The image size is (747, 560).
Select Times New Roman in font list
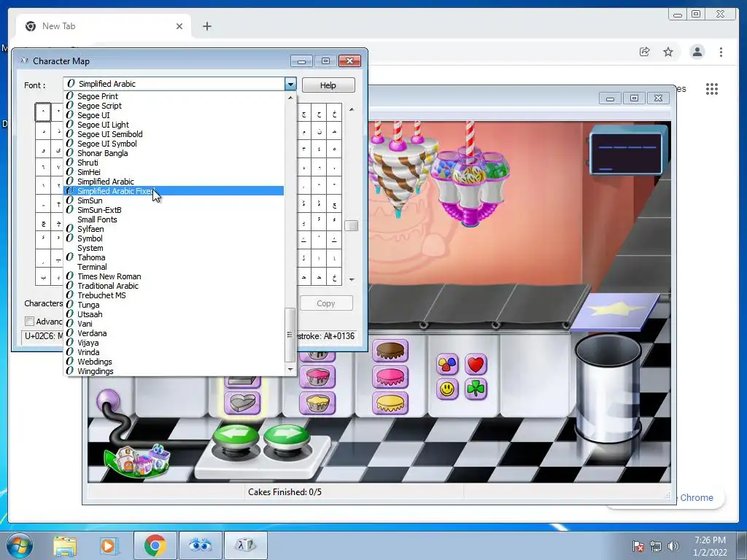[x=174, y=276]
